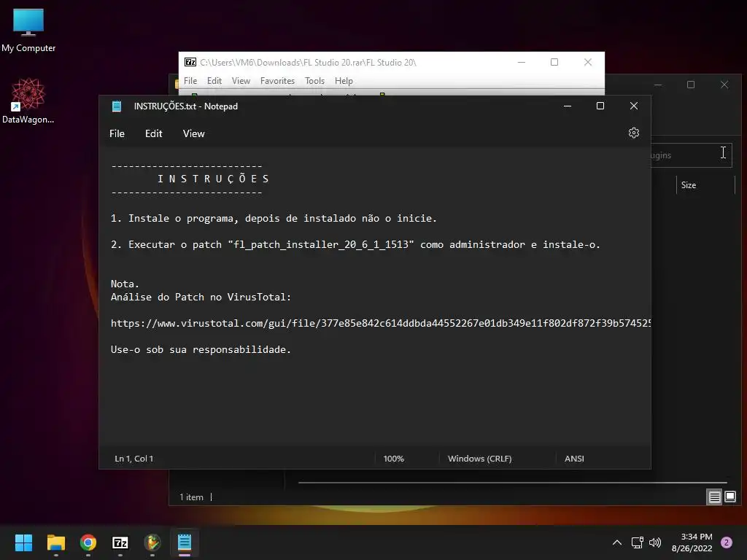Switch to 7-Zip in the taskbar
747x560 pixels.
tap(120, 542)
